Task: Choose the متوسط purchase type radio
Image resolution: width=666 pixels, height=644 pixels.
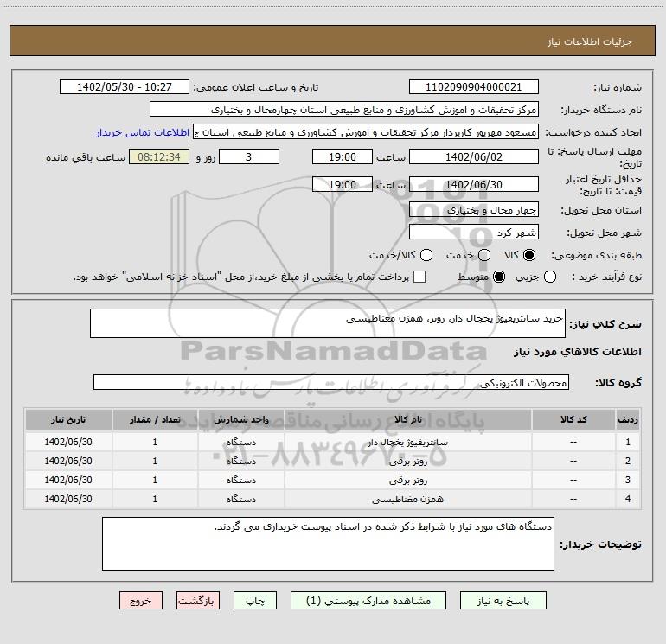Action: tap(499, 277)
